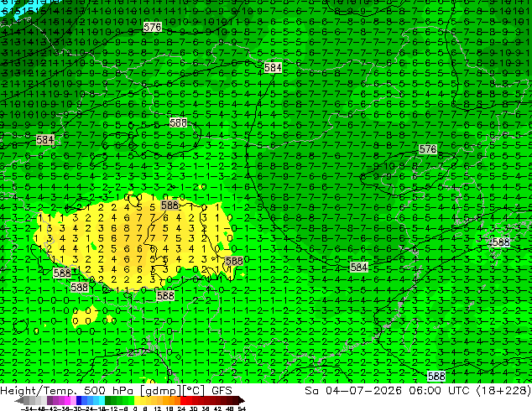This screenshot has height=411, width=532.
Task: Click the 584 contour label at top center
Action: 273,67
